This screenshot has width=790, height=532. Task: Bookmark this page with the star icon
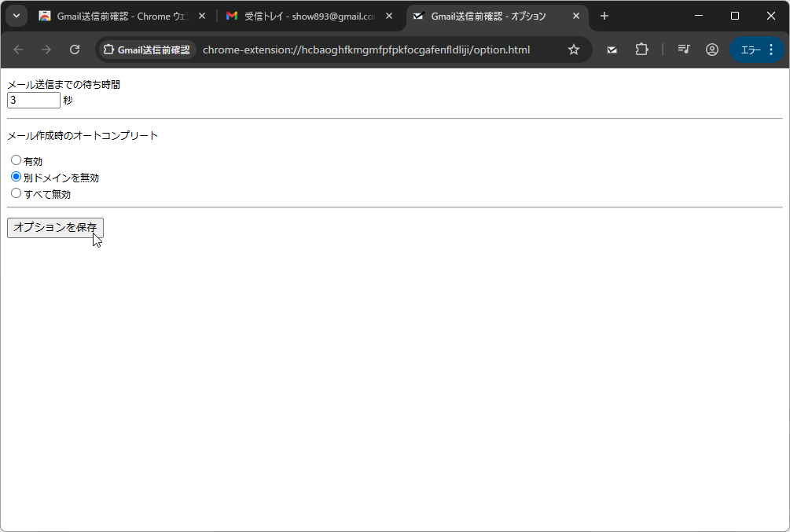pyautogui.click(x=574, y=49)
